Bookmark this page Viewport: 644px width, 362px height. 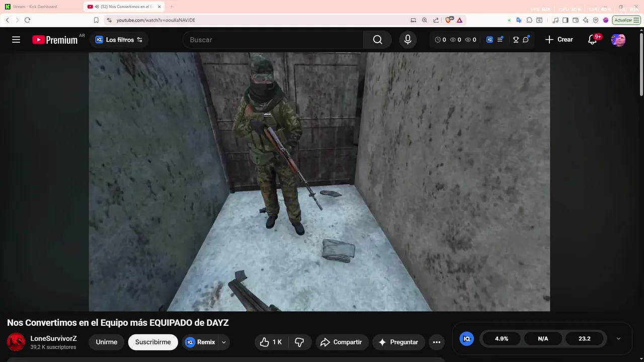[x=96, y=20]
